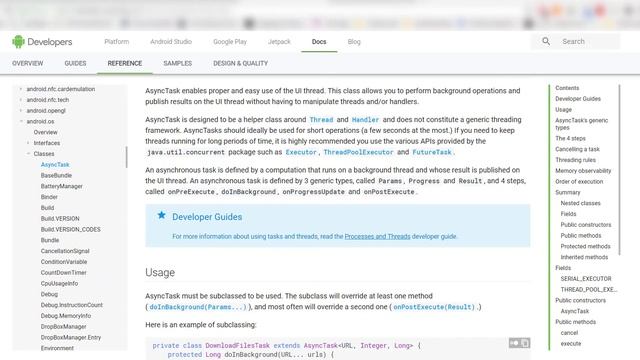
Task: Select CpuUsageInfo in class list
Action: [x=59, y=283]
